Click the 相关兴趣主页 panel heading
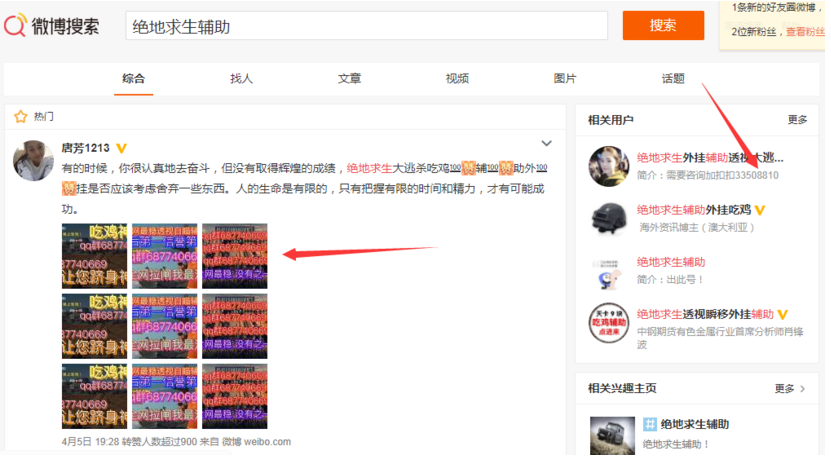 [x=622, y=389]
